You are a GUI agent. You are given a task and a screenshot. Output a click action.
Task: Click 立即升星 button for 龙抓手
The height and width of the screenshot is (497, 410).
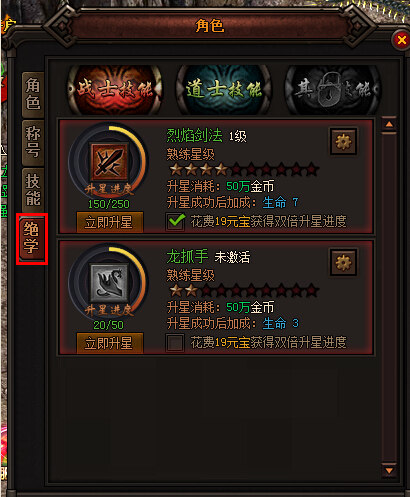pyautogui.click(x=110, y=343)
